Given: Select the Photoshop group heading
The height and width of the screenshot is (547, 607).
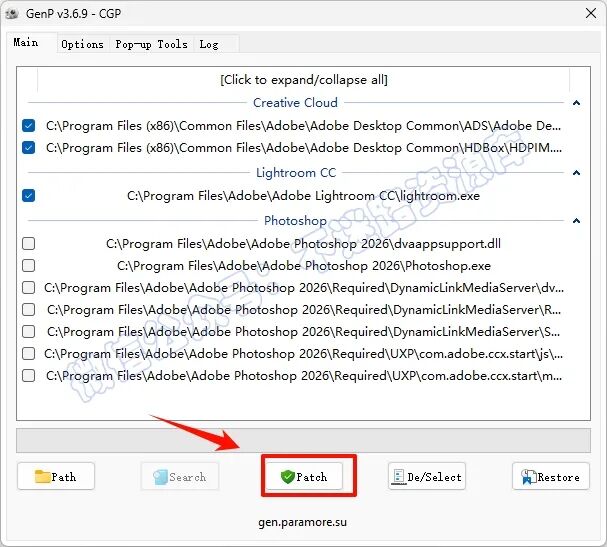Looking at the screenshot, I should click(295, 221).
